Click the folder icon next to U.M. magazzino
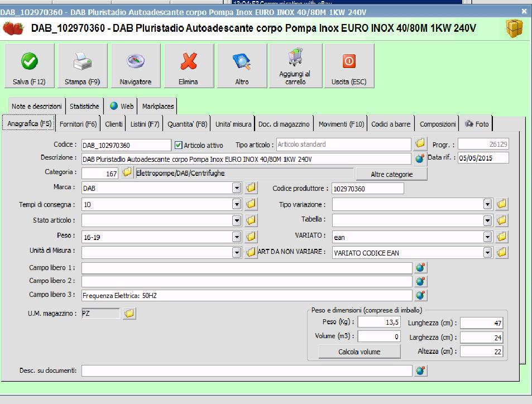 point(129,314)
